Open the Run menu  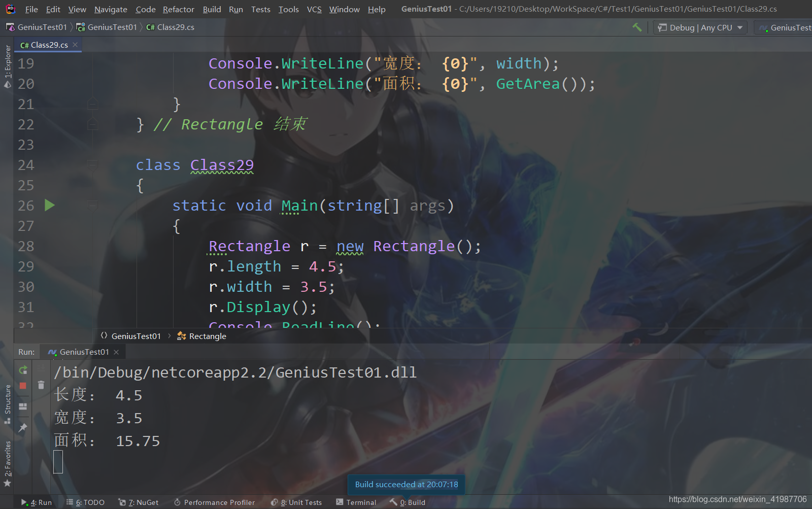click(236, 9)
